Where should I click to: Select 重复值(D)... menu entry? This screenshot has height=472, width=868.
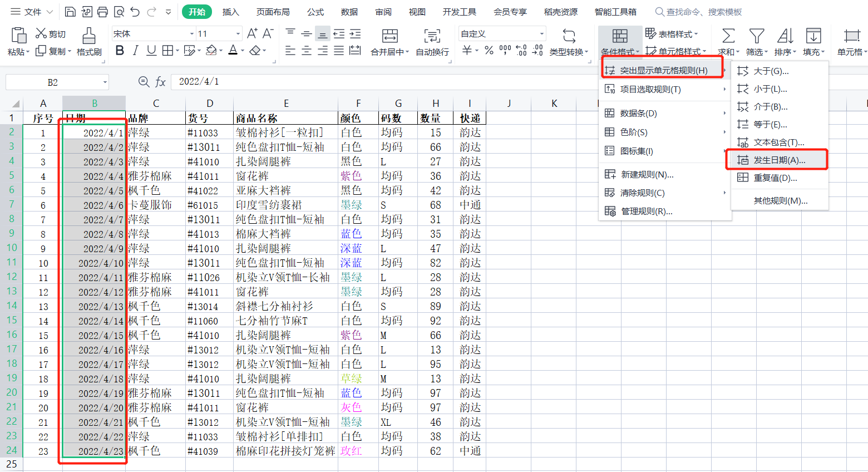[x=779, y=178]
